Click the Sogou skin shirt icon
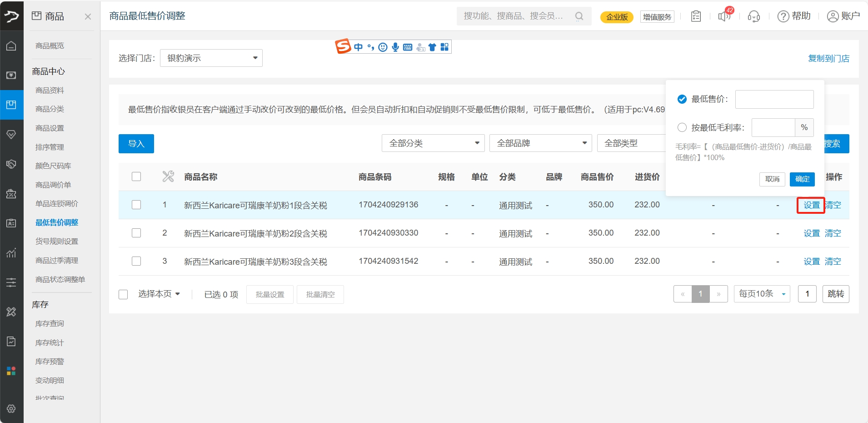This screenshot has height=423, width=868. 432,47
